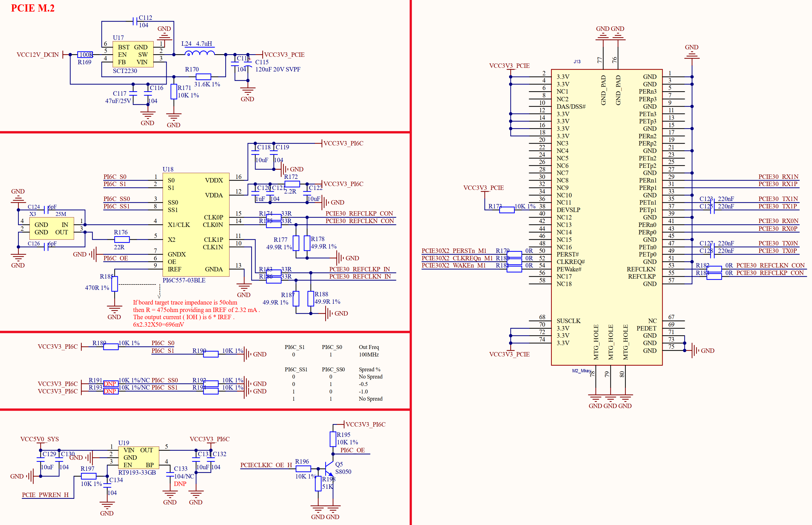Screen dimensions: 812x525
Task: Click the PCIECLKIC_OE_H net label
Action: coord(266,465)
